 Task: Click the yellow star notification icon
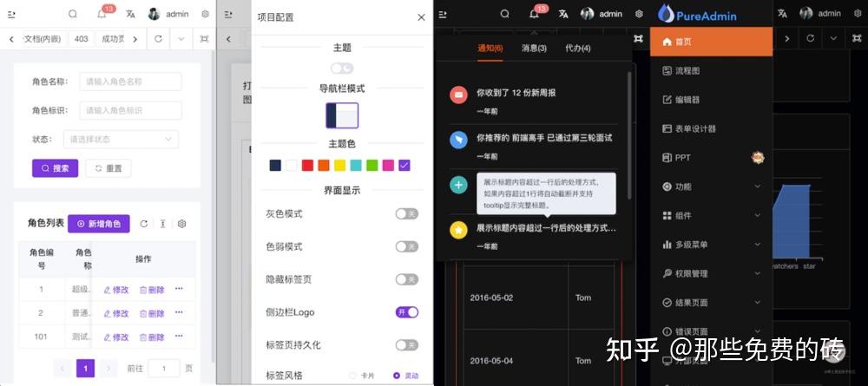458,230
